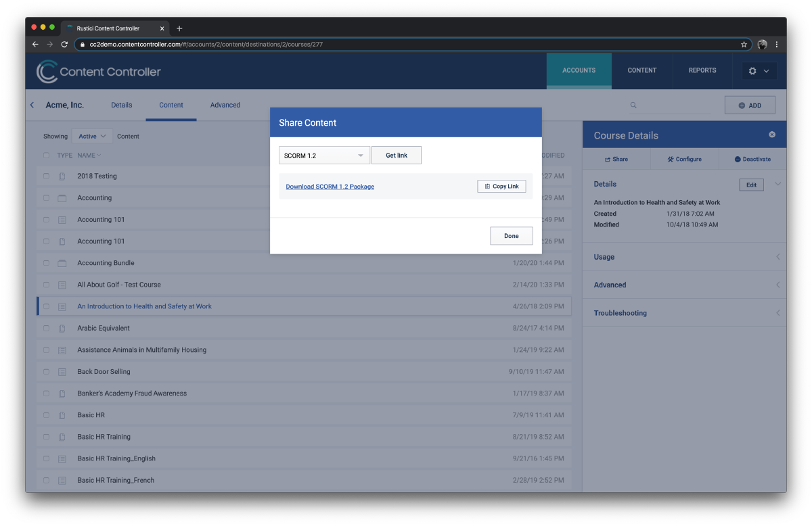The image size is (812, 526).
Task: Expand the Usage section
Action: coord(684,257)
